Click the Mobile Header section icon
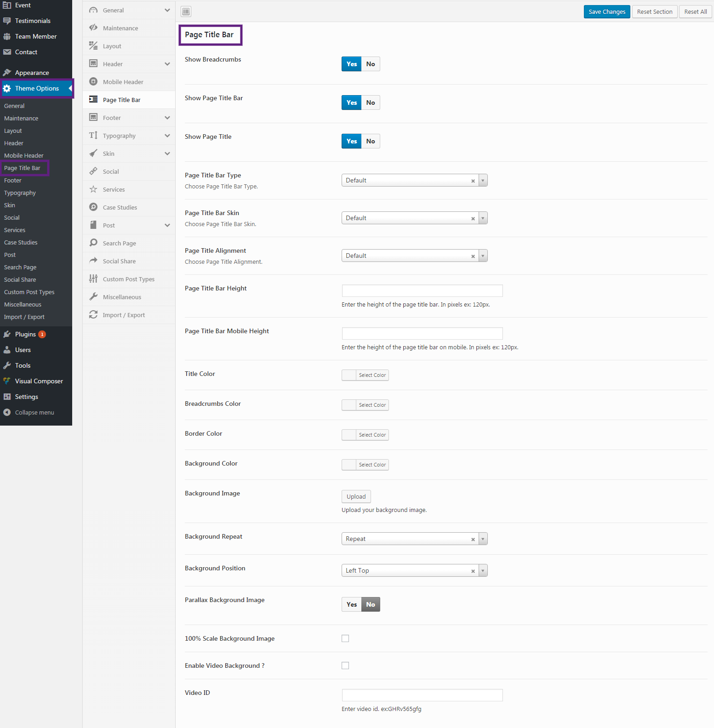This screenshot has width=714, height=728. [93, 82]
